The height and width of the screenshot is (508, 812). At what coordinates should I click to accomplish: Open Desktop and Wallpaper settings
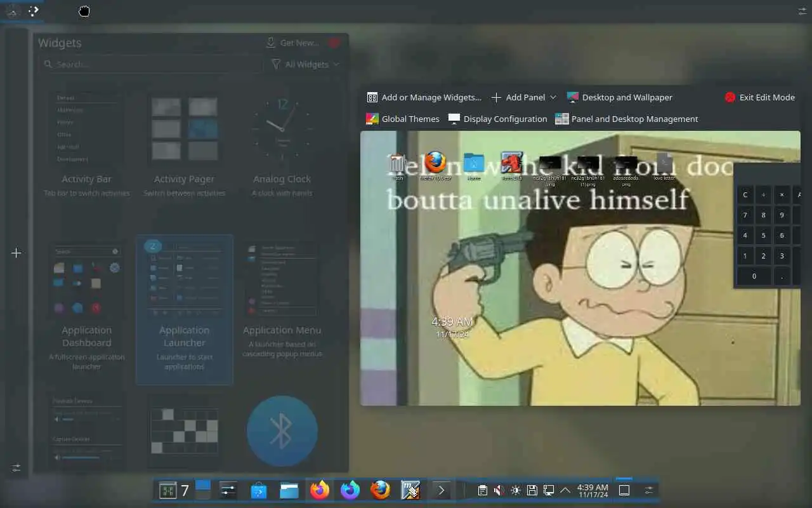(620, 97)
